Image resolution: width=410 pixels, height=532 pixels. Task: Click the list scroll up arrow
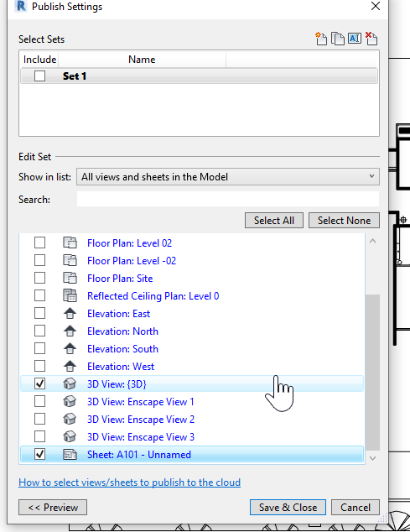click(x=373, y=241)
